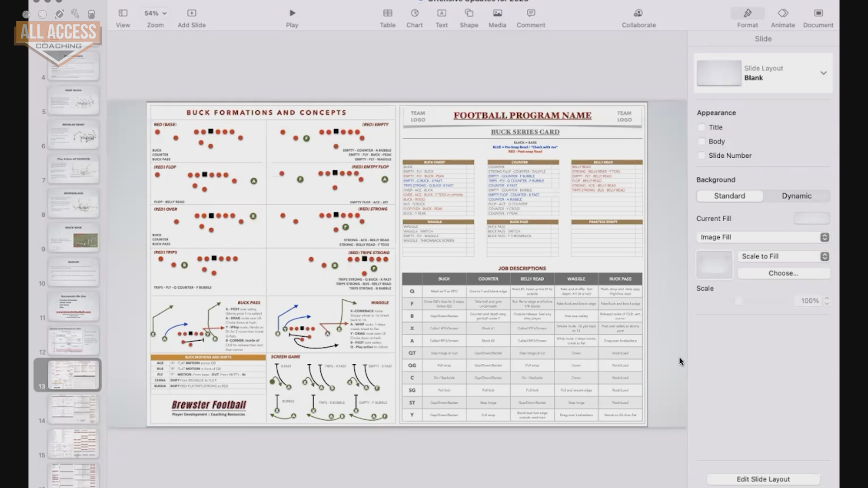Select the Standard background option
The height and width of the screenshot is (488, 868).
(x=730, y=196)
